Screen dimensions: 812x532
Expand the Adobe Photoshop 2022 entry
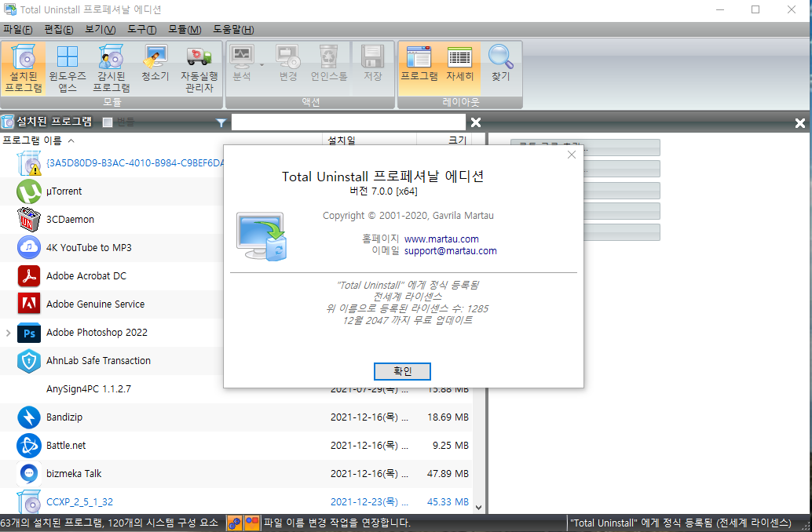tap(9, 333)
